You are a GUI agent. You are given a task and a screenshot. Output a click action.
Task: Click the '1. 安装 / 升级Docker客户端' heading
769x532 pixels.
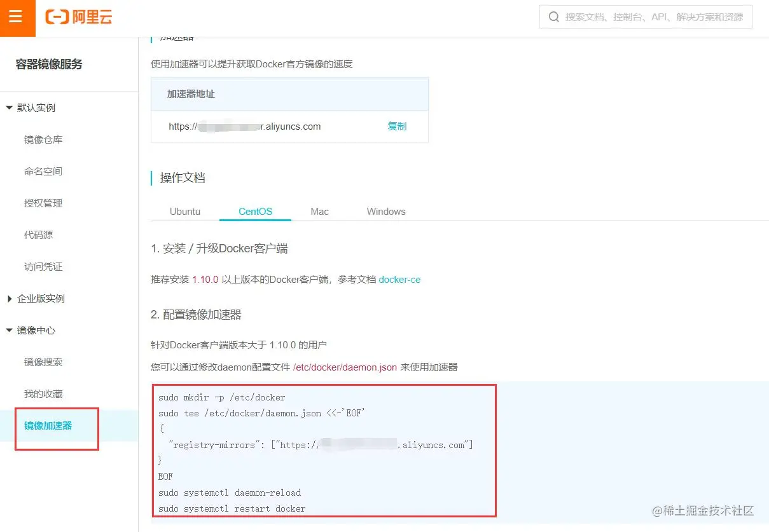point(219,249)
